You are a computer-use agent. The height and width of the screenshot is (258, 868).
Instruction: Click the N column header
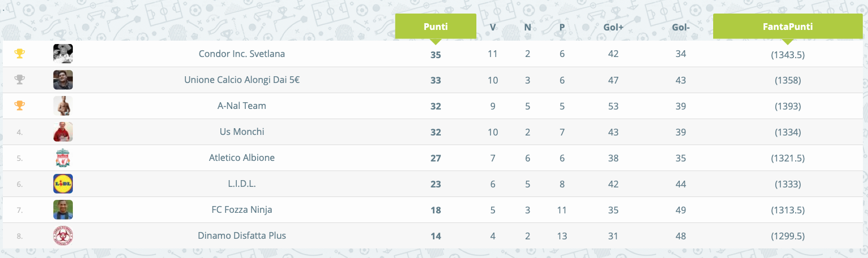(x=527, y=27)
